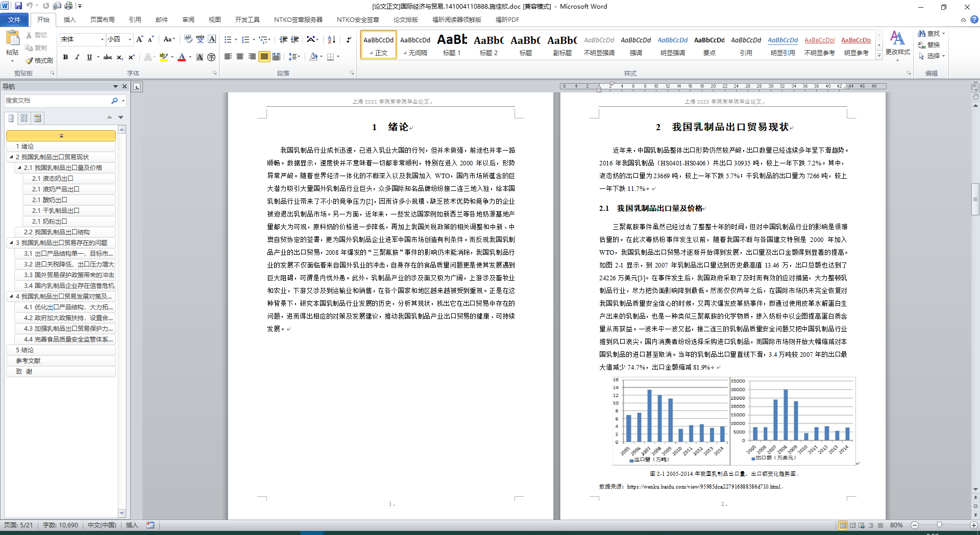The height and width of the screenshot is (535, 980).
Task: Apply subscript formatting
Action: [x=119, y=57]
